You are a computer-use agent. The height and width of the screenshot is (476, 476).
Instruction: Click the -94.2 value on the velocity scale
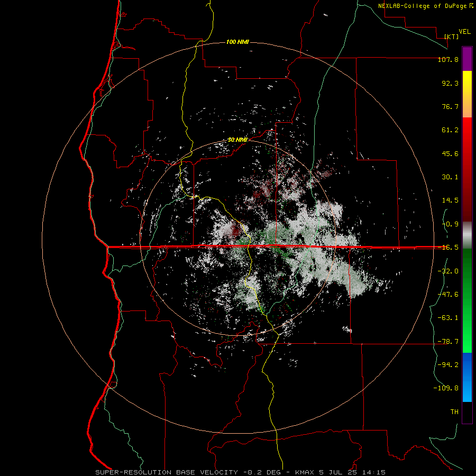tap(448, 364)
